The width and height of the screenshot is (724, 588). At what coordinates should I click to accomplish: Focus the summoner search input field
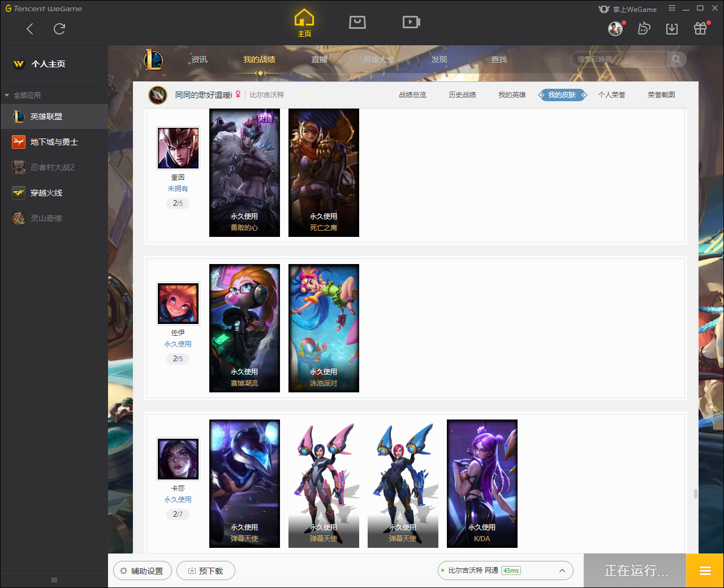point(619,59)
